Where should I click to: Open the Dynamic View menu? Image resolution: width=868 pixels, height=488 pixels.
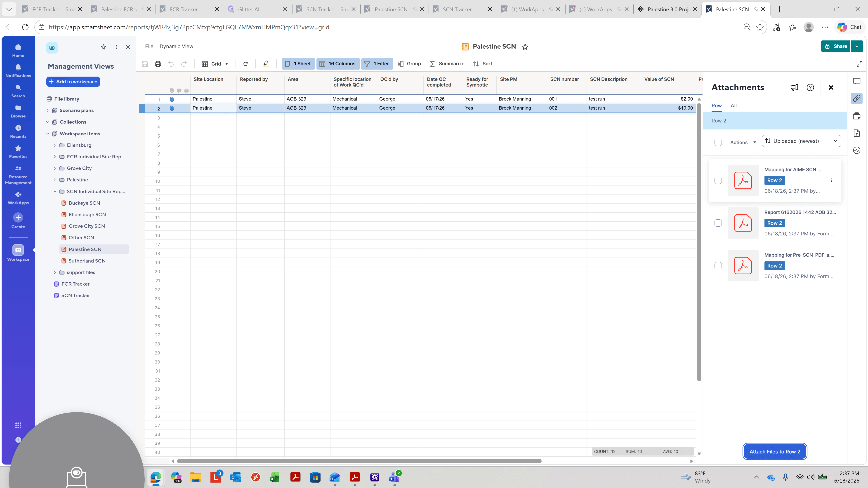click(x=176, y=47)
